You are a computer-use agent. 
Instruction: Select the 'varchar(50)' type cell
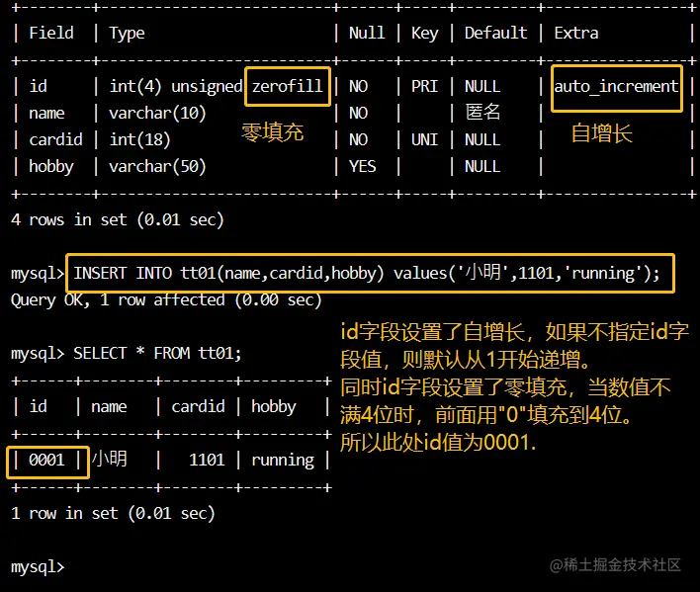tap(157, 167)
